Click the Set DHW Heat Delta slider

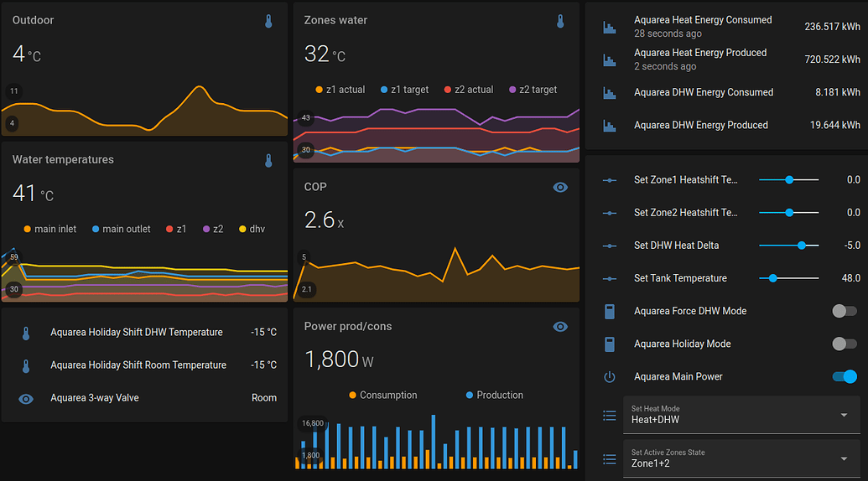[x=788, y=246]
